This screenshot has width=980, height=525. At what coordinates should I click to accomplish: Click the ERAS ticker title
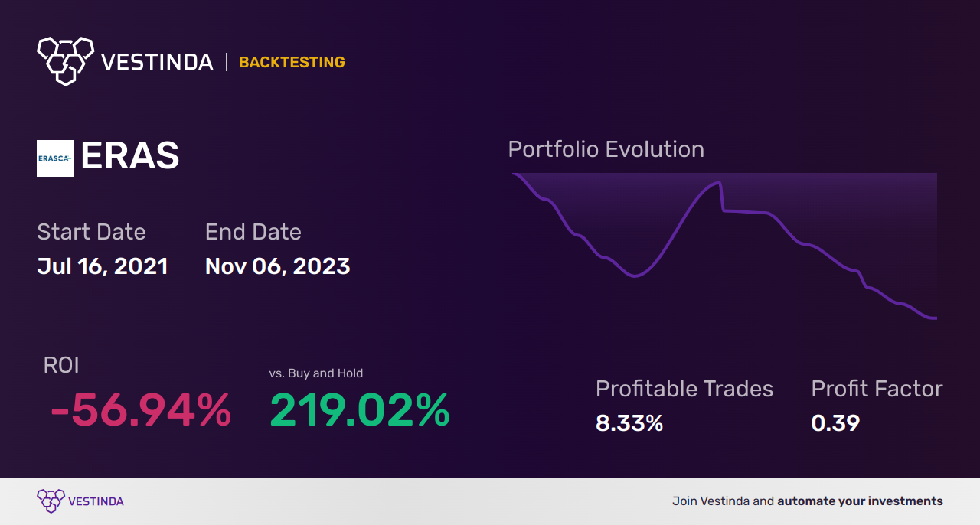point(130,157)
